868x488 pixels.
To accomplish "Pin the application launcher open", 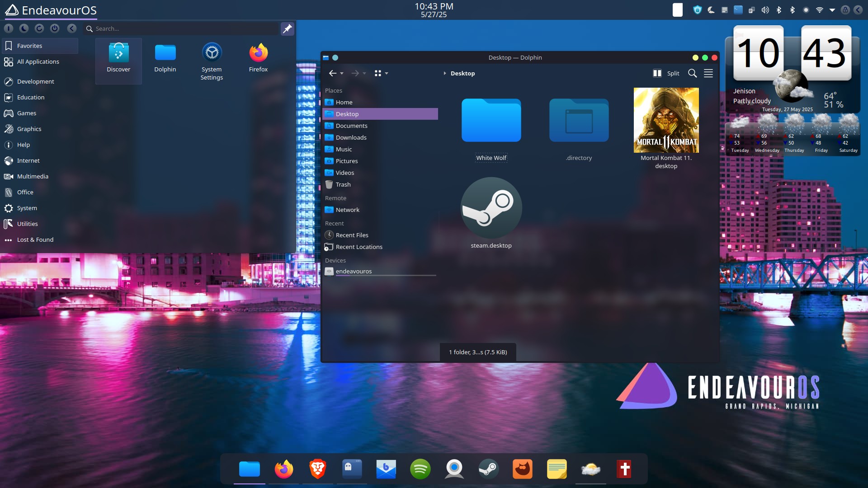I will pos(287,28).
